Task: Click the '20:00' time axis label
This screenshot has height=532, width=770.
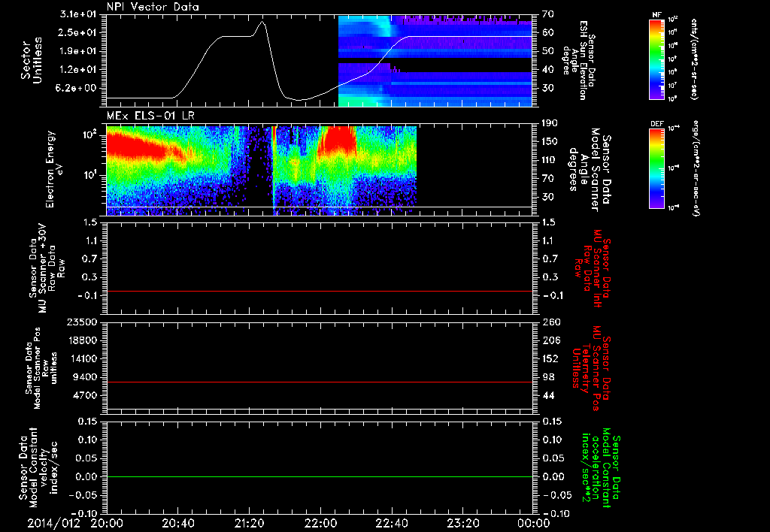Action: [107, 523]
